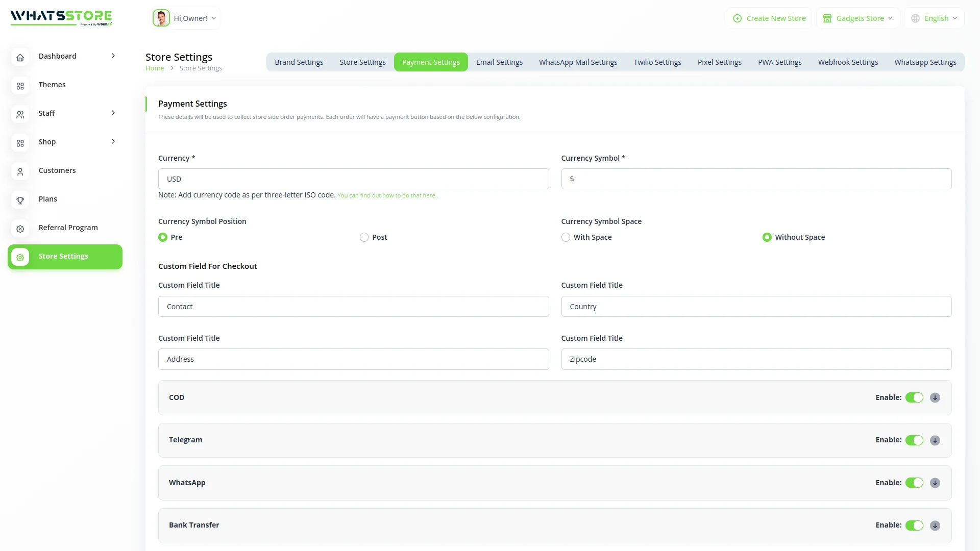Screen dimensions: 980x551
Task: Switch to Email Settings tab
Action: click(499, 62)
